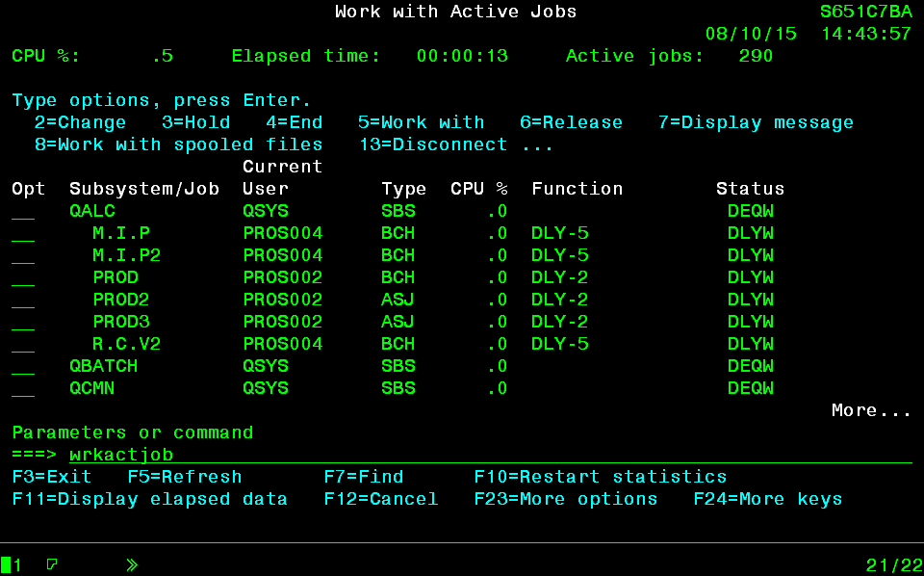Click the More... indicator below job list
Image resolution: width=924 pixels, height=576 pixels.
pos(871,410)
